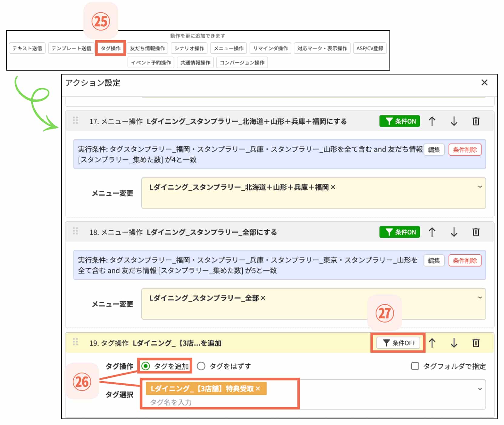504x425 pixels.
Task: Expand the tag selection dropdown in action 19
Action: (x=480, y=389)
